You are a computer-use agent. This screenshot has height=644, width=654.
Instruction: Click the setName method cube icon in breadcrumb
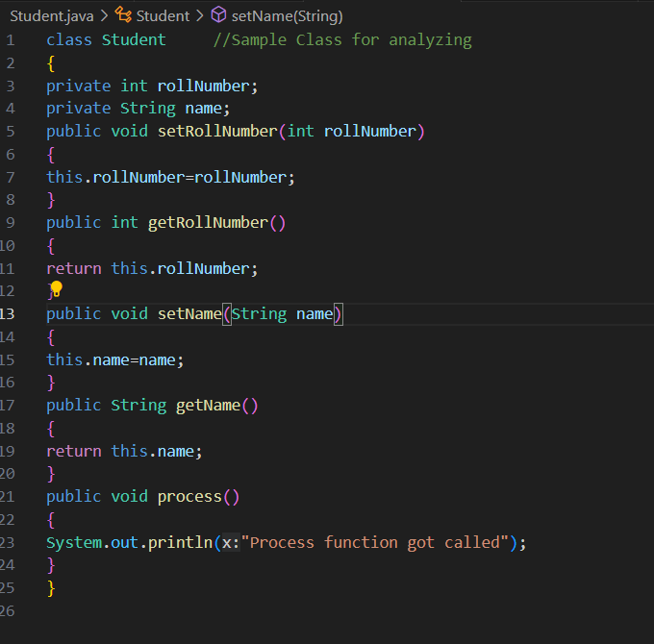pyautogui.click(x=218, y=15)
